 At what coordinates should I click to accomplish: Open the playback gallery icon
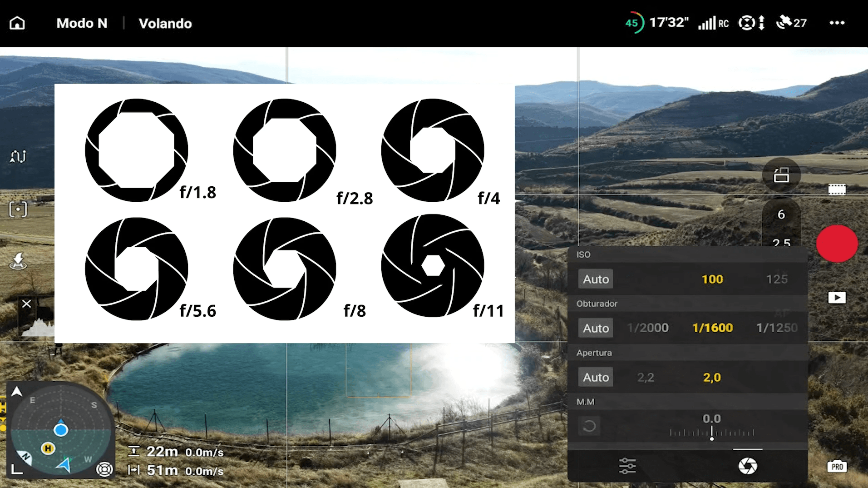pos(837,298)
